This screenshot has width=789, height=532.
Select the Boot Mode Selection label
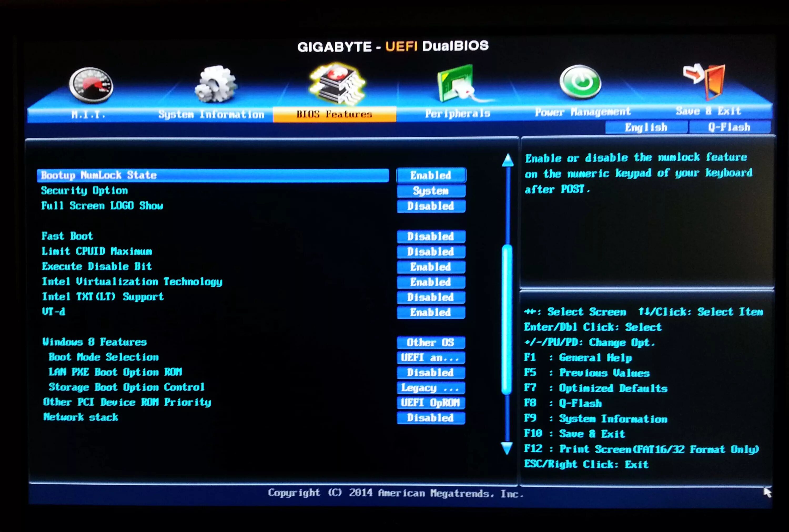[x=104, y=357]
